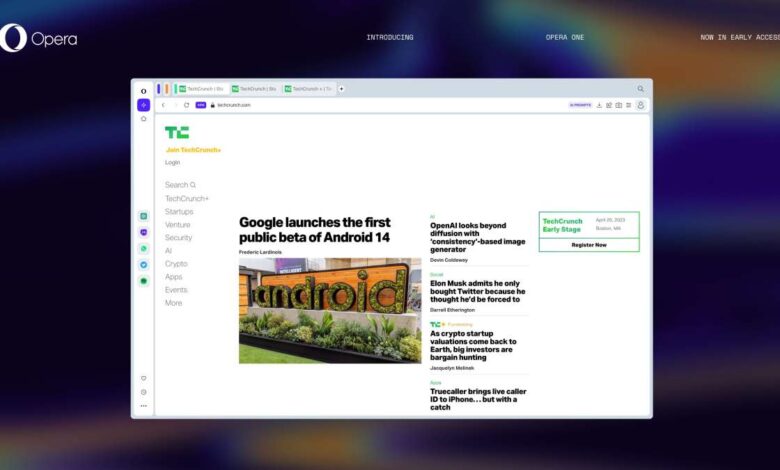Open the crypto startup valuations article
Viewport: 780px width, 470px height.
coord(473,346)
